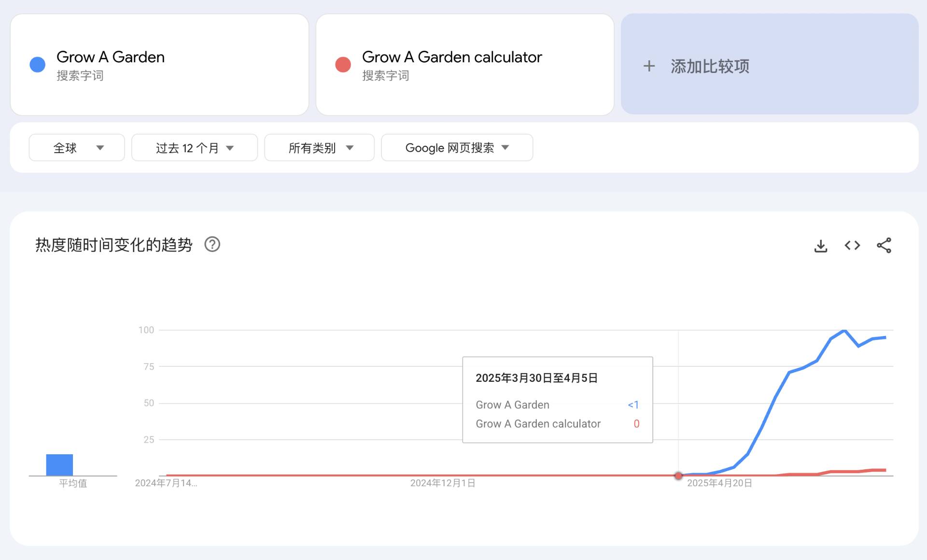Click 'Grow A Garden calculator' tooltip row label
The width and height of the screenshot is (927, 560).
click(x=538, y=423)
